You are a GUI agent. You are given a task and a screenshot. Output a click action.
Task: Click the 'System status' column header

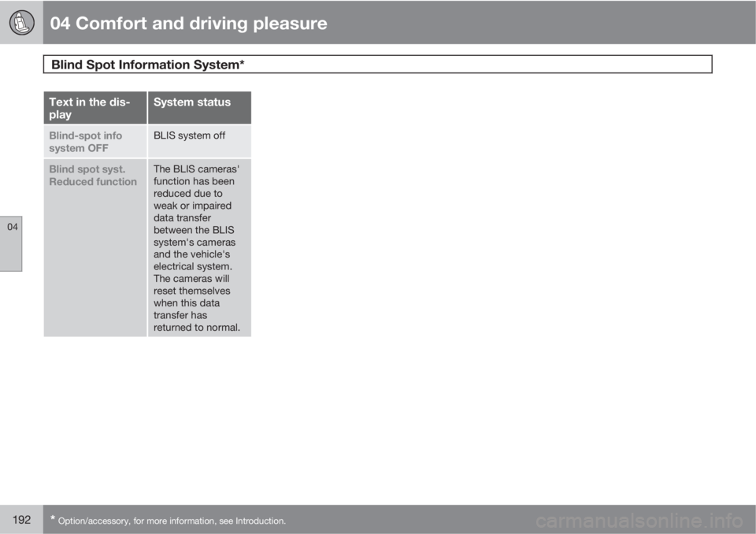[x=199, y=108]
